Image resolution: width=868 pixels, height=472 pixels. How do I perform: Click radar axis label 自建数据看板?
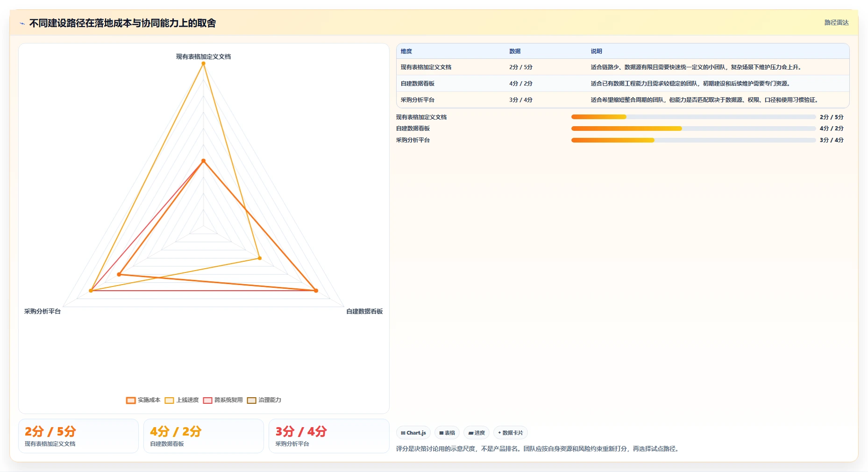364,311
